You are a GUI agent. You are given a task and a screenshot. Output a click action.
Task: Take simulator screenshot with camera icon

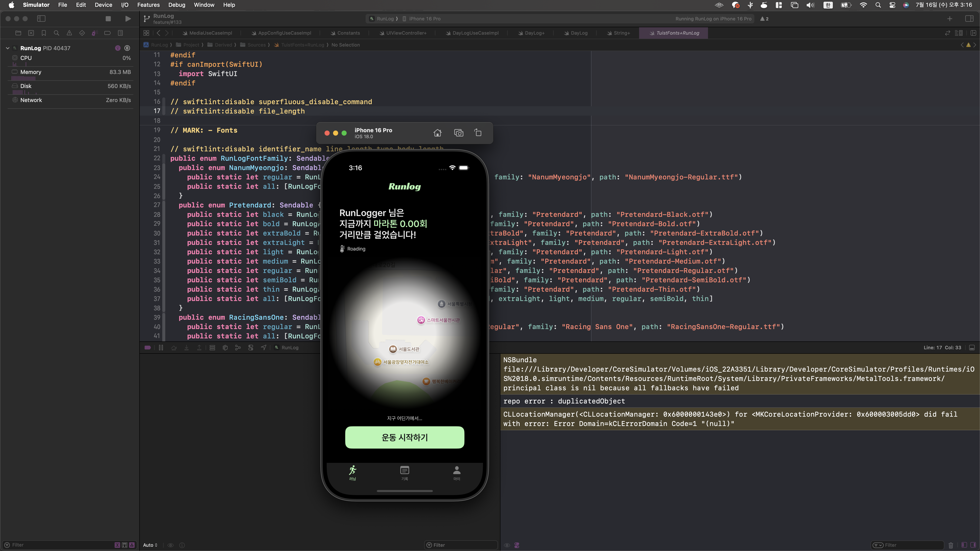pyautogui.click(x=459, y=133)
